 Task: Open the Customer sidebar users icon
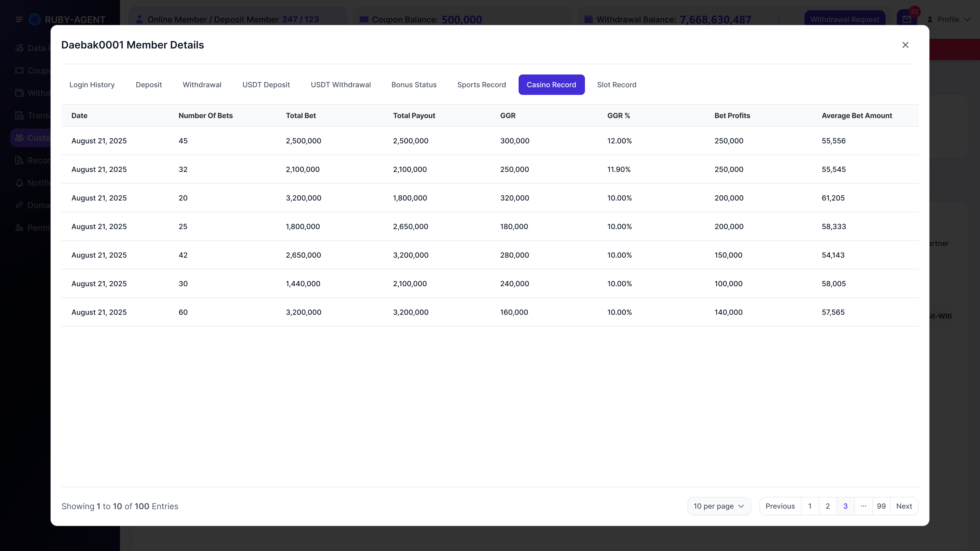coord(19,138)
